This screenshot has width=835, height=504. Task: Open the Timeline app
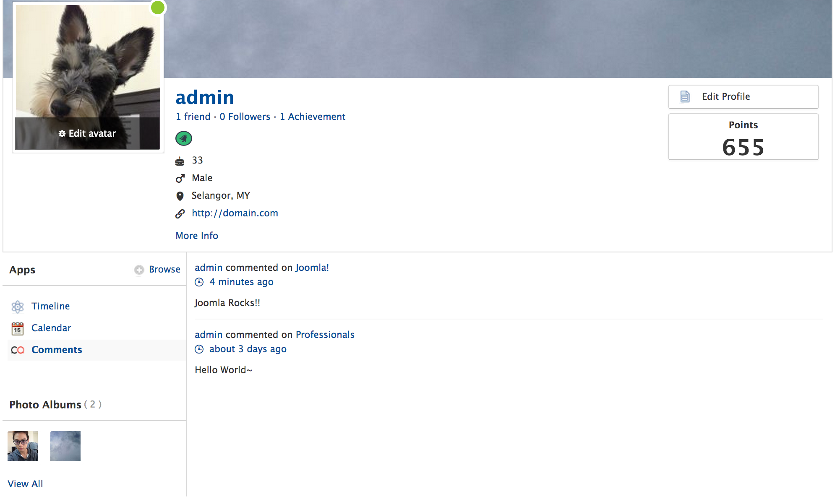[50, 306]
